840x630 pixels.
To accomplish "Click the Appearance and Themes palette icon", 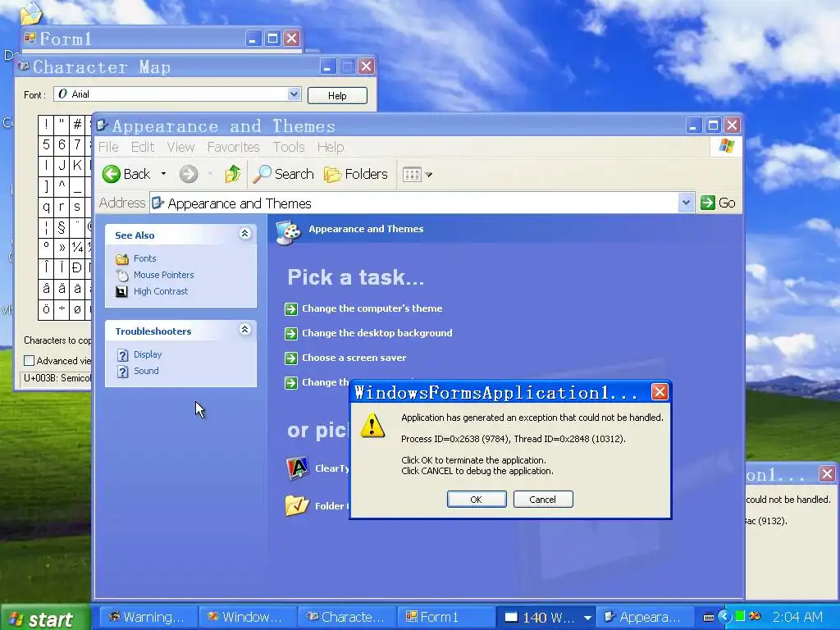I will coord(289,232).
